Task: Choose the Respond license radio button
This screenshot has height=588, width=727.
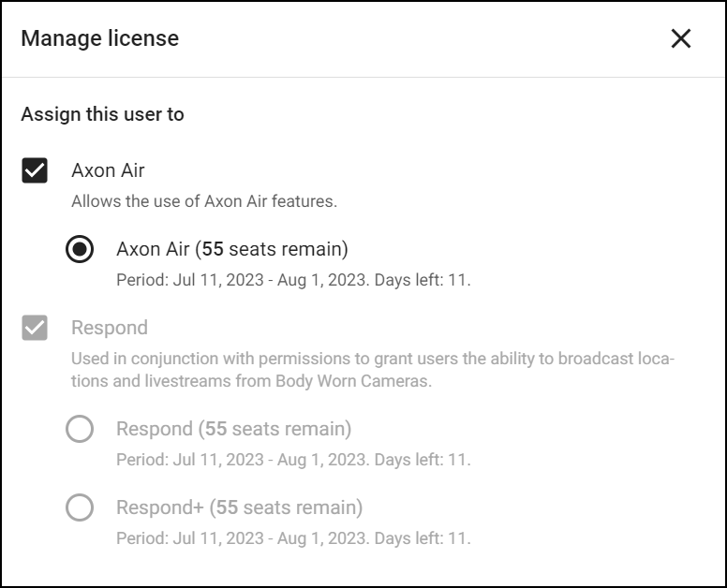Action: (x=80, y=429)
